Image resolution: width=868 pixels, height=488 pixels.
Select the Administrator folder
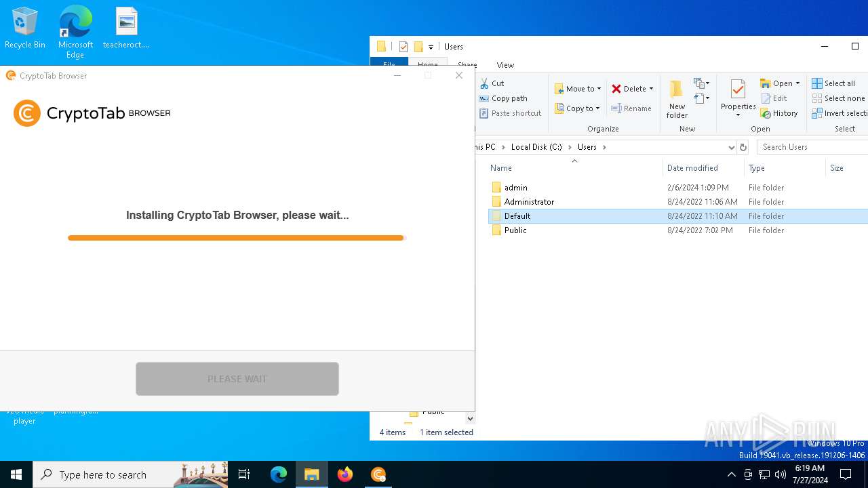[523, 202]
